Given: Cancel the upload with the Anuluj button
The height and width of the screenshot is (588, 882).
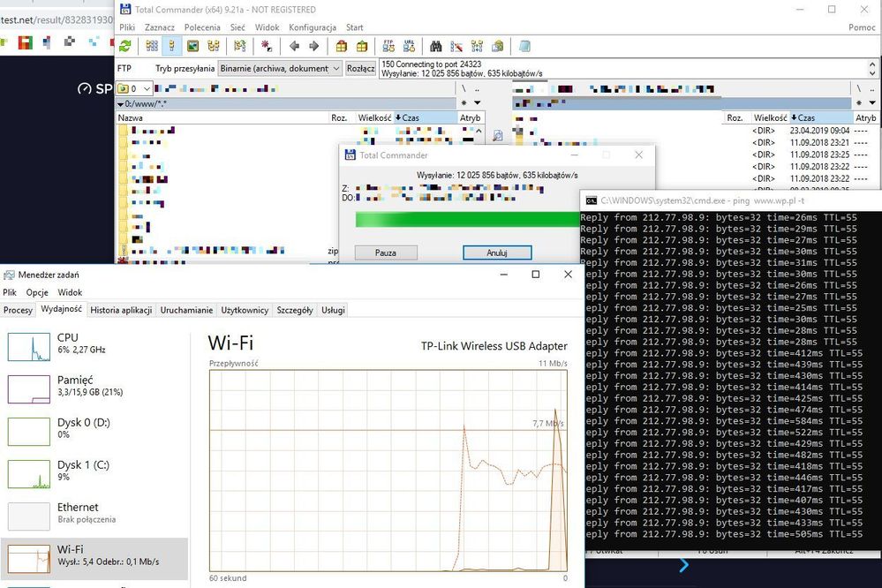Looking at the screenshot, I should pyautogui.click(x=497, y=253).
